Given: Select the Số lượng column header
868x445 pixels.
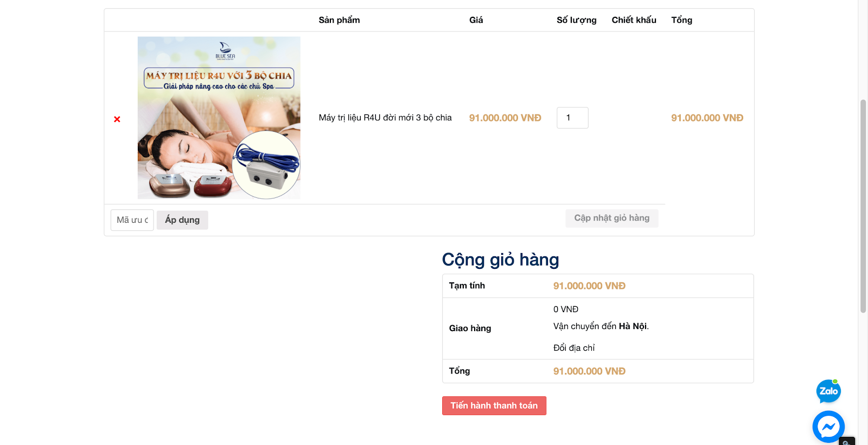Looking at the screenshot, I should [x=576, y=20].
